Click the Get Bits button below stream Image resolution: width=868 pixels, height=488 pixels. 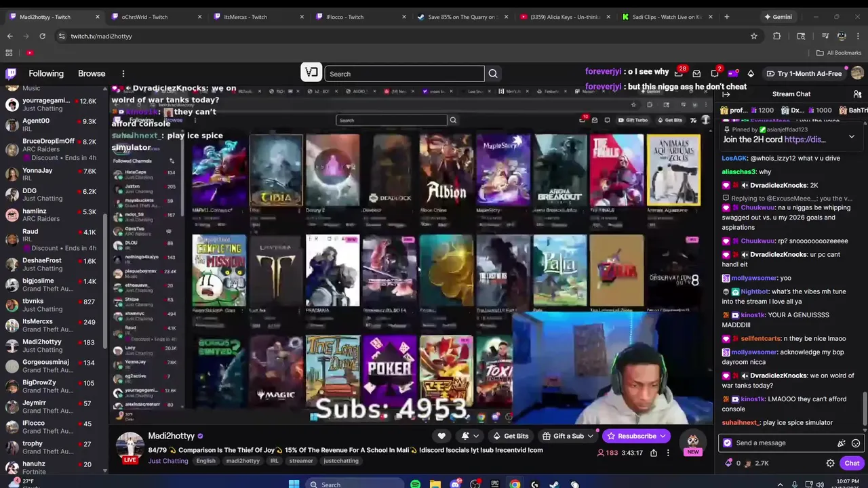coord(511,436)
